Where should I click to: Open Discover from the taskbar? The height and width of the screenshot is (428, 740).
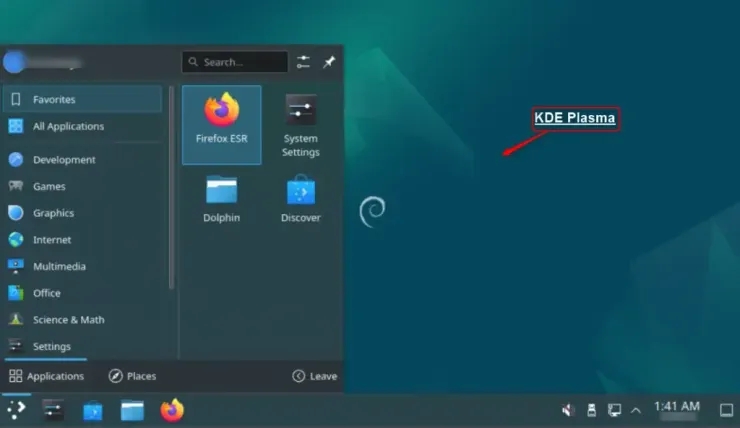(x=93, y=410)
